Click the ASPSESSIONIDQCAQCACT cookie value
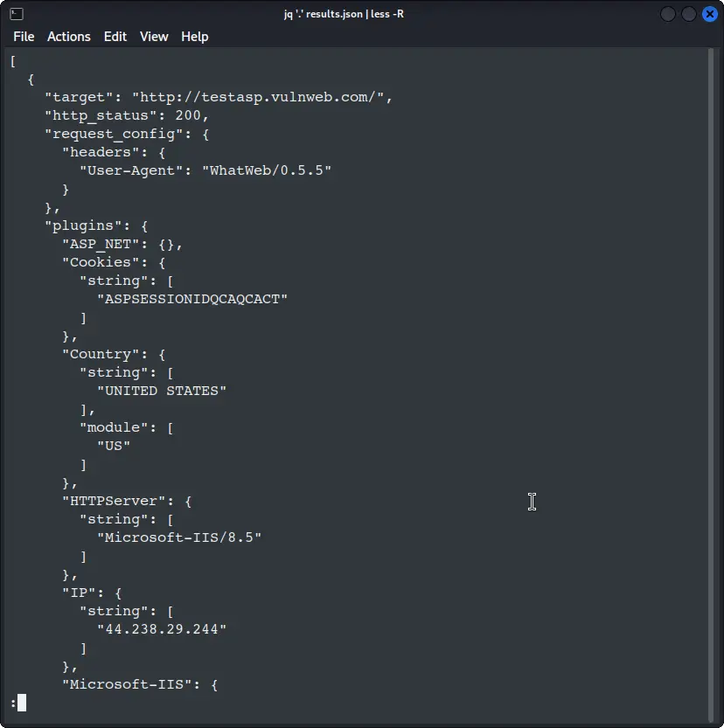The image size is (724, 728). tap(192, 299)
